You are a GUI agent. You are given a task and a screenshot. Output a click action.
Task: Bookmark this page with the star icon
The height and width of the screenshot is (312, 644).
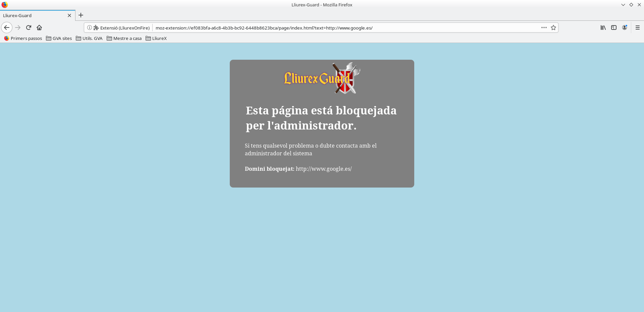[x=553, y=28]
